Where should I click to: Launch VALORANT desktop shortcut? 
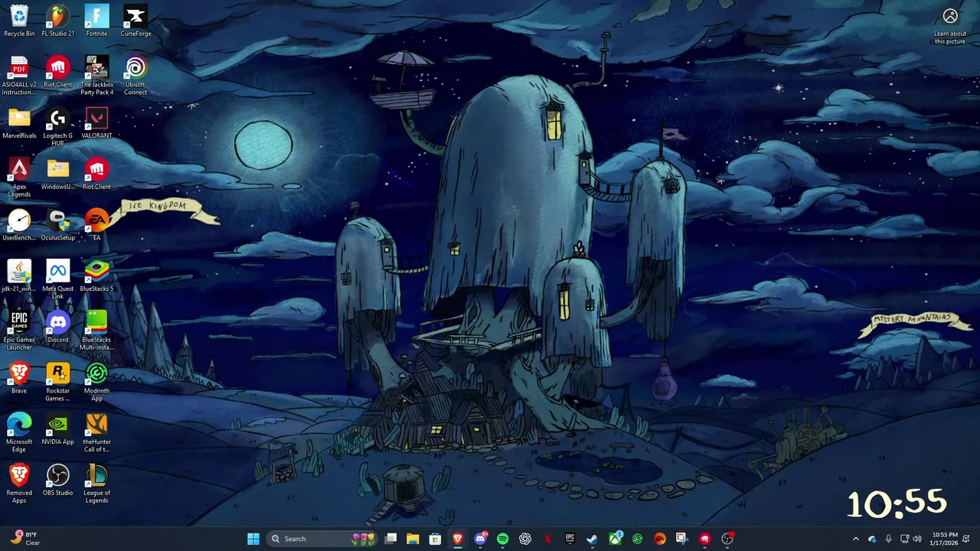[x=96, y=123]
